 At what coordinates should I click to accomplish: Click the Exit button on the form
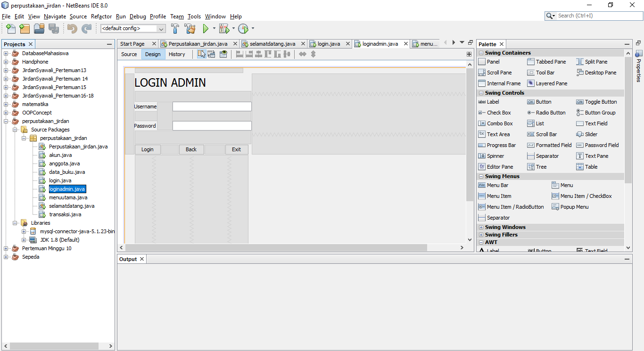click(236, 149)
